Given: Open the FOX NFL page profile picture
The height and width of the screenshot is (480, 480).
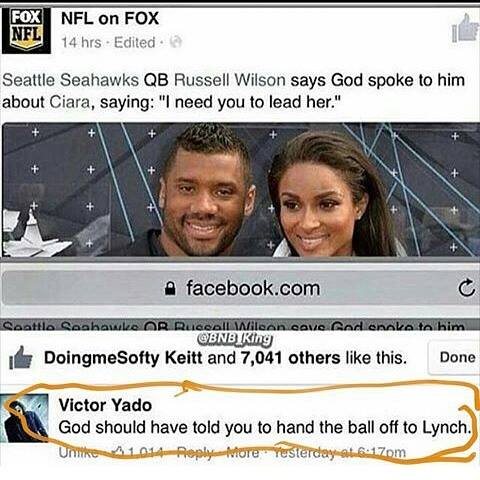Looking at the screenshot, I should tap(26, 31).
